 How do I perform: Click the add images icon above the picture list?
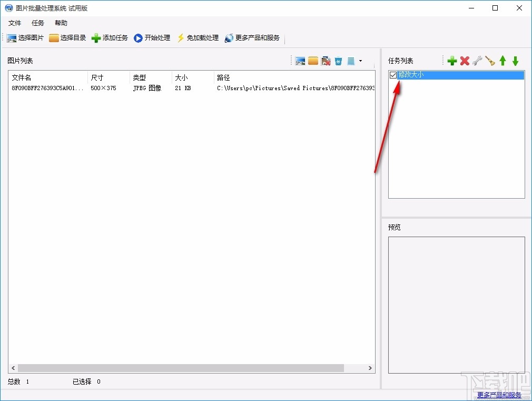(x=300, y=61)
